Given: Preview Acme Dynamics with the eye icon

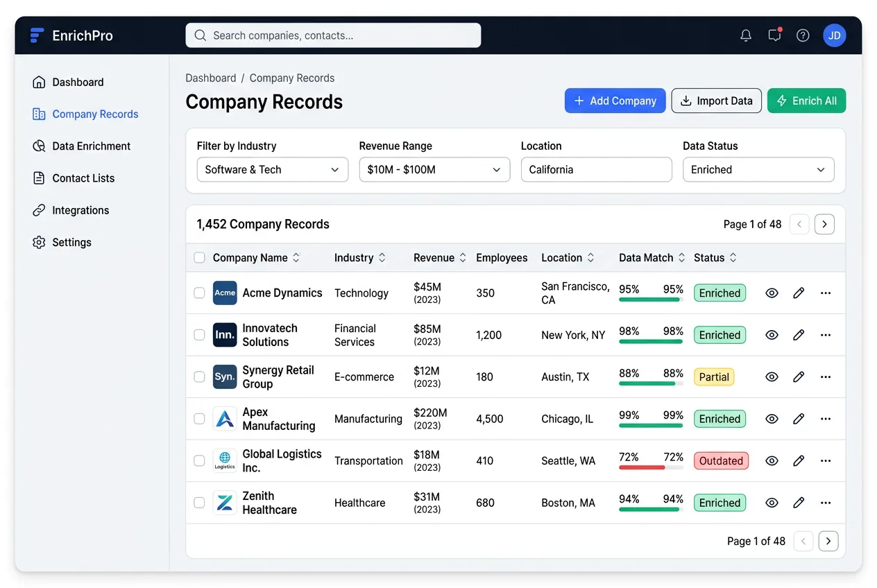Looking at the screenshot, I should [772, 293].
